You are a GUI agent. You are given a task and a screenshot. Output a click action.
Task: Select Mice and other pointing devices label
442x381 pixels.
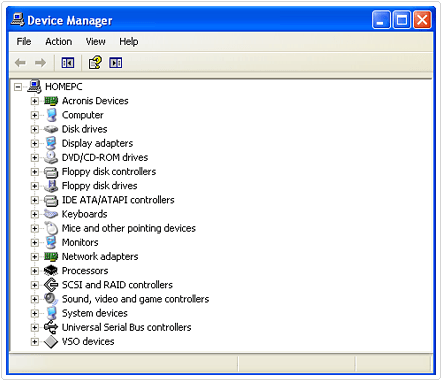click(x=129, y=228)
